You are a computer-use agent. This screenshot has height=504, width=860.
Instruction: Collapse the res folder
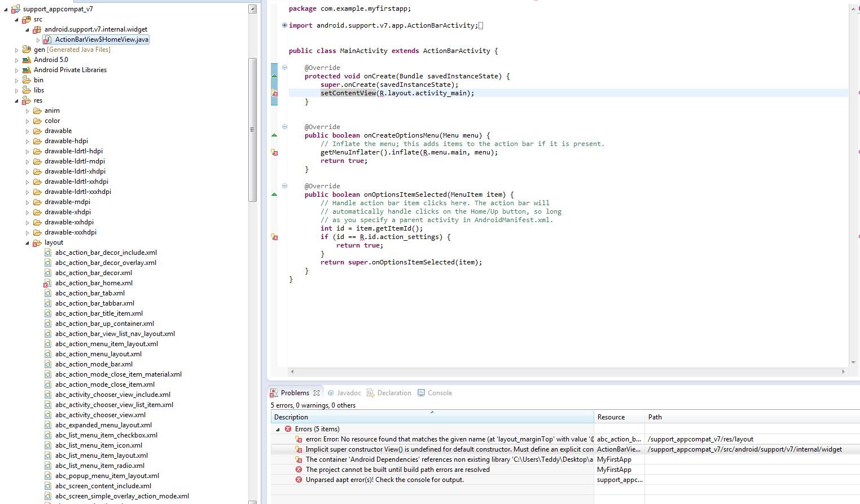[x=16, y=100]
